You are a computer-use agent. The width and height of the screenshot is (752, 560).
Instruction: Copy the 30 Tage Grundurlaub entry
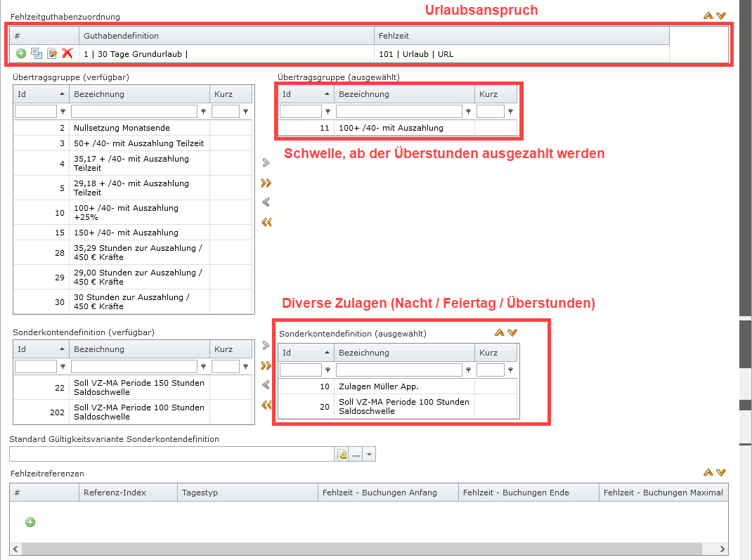[x=37, y=53]
